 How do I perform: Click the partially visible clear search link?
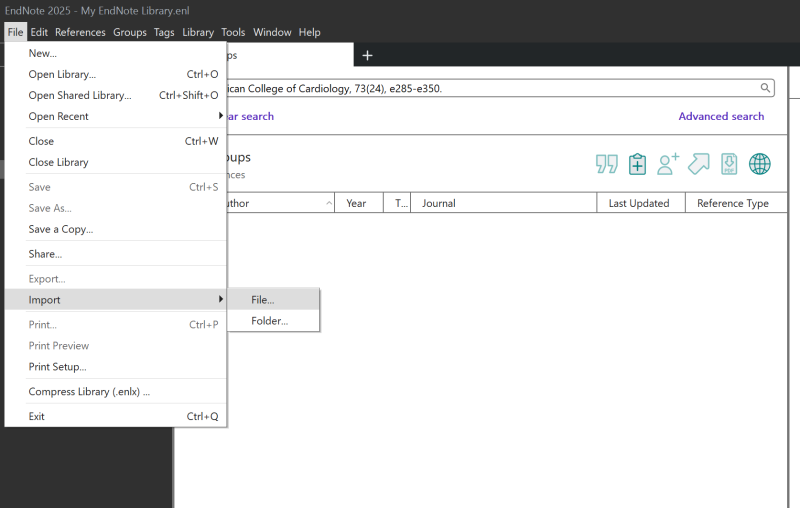coord(251,116)
